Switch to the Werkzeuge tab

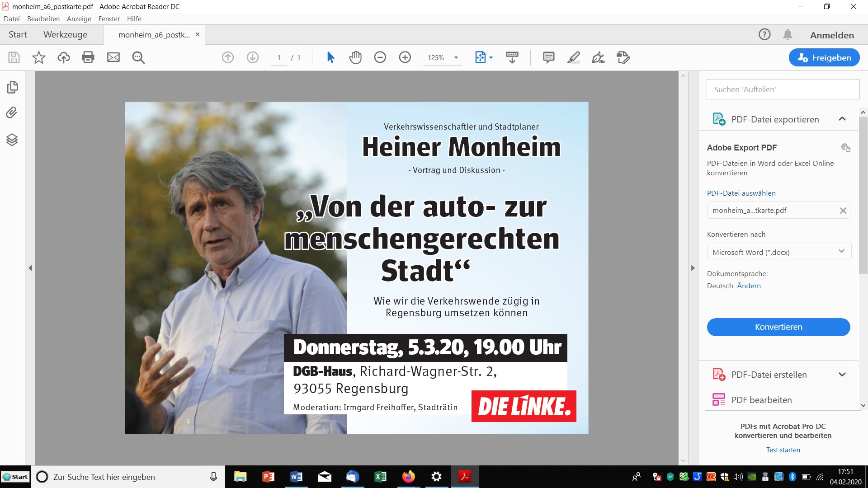pos(65,35)
